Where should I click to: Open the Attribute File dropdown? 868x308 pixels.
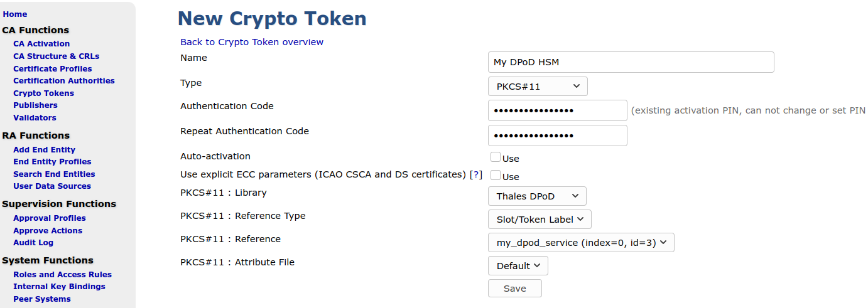(518, 266)
